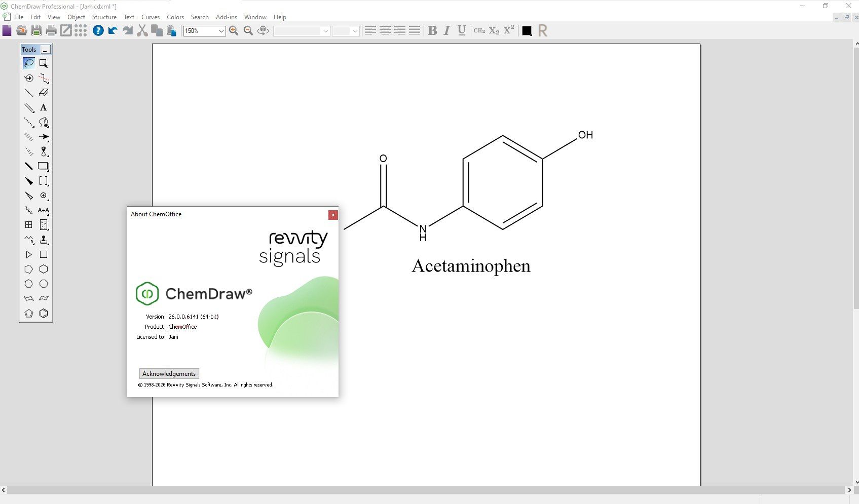Select the Solid Bond tool
This screenshot has width=859, height=504.
coord(29,93)
